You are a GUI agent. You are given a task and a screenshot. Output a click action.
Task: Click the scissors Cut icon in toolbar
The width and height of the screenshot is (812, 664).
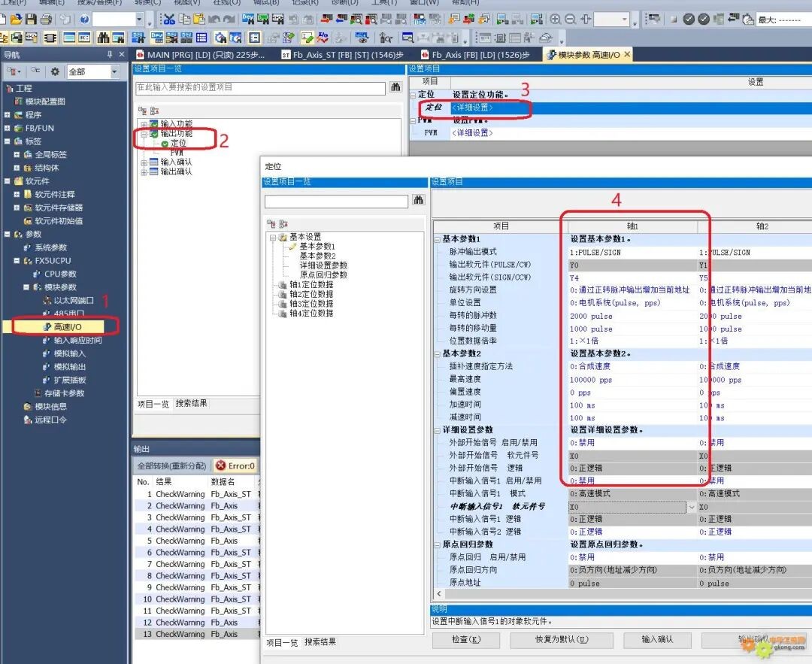click(169, 20)
